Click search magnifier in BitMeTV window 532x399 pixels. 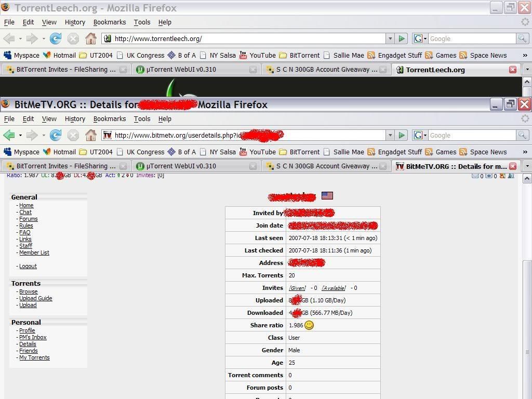pos(522,136)
